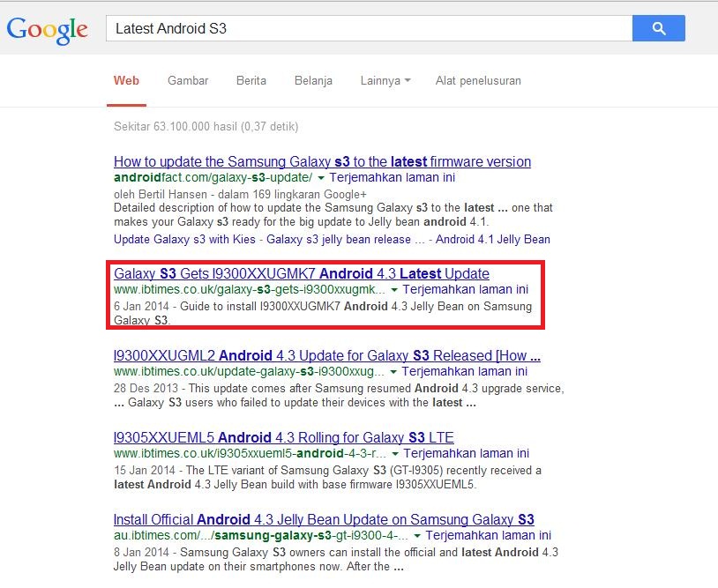Click Terjemahkan laman ini for au.ibtimes result
The width and height of the screenshot is (718, 588).
pyautogui.click(x=488, y=535)
